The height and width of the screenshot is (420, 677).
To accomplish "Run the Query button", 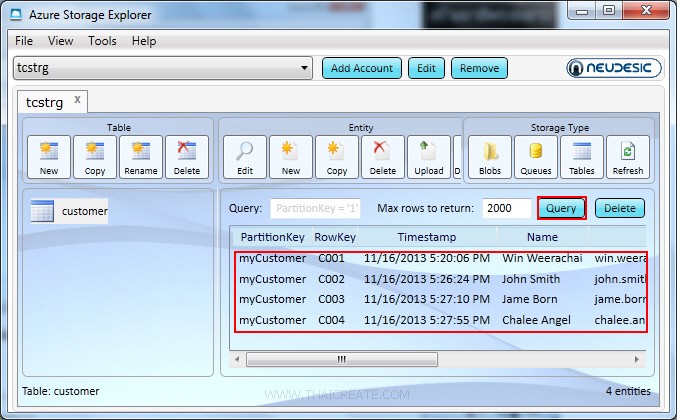I will 561,208.
